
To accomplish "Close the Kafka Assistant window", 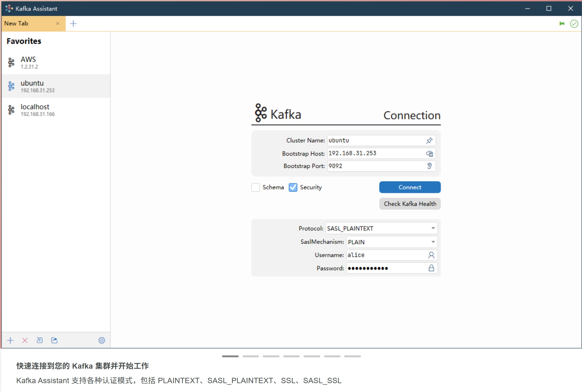I will point(570,9).
